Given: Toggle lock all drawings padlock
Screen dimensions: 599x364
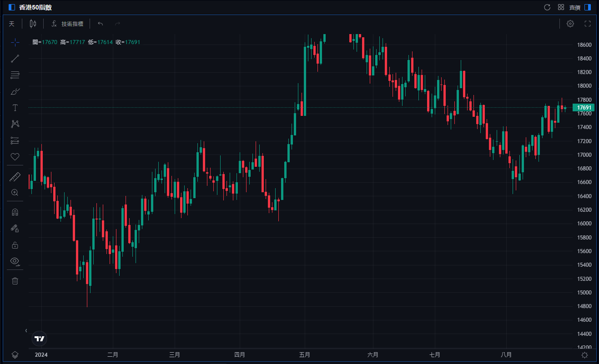Looking at the screenshot, I should click(x=15, y=245).
